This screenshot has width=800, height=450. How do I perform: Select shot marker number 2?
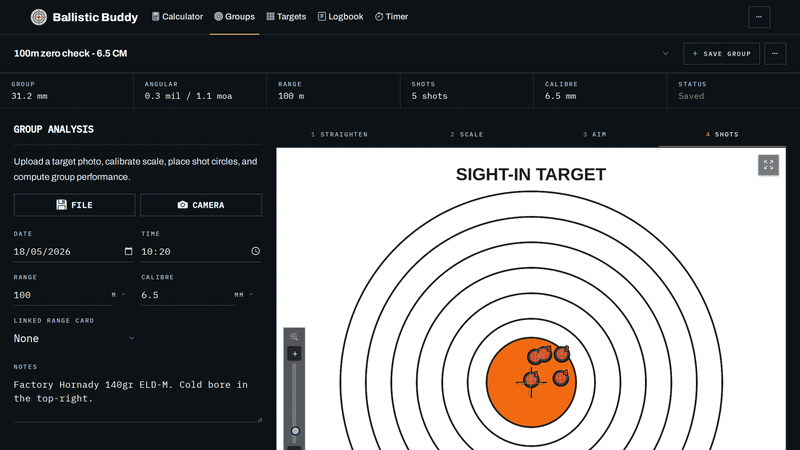pos(562,354)
